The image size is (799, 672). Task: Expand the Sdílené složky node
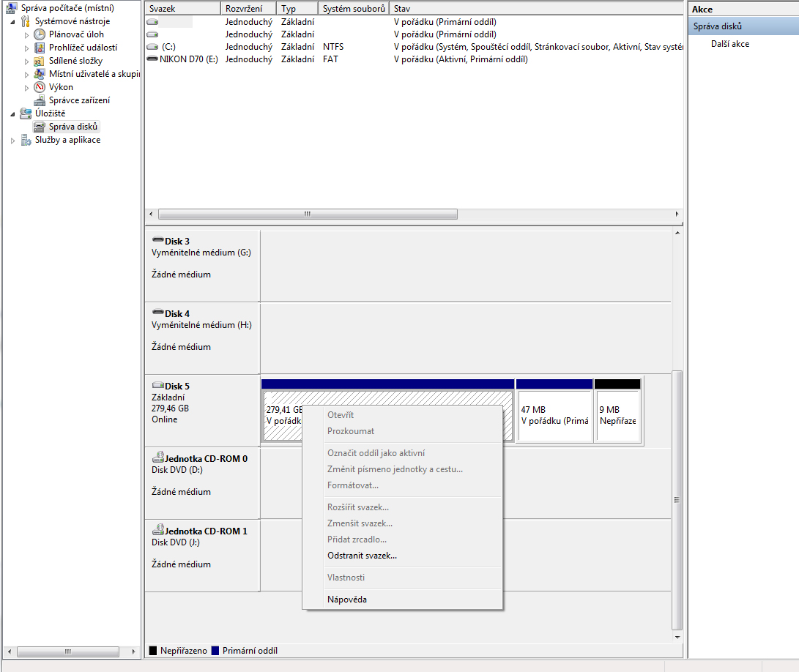coord(26,61)
